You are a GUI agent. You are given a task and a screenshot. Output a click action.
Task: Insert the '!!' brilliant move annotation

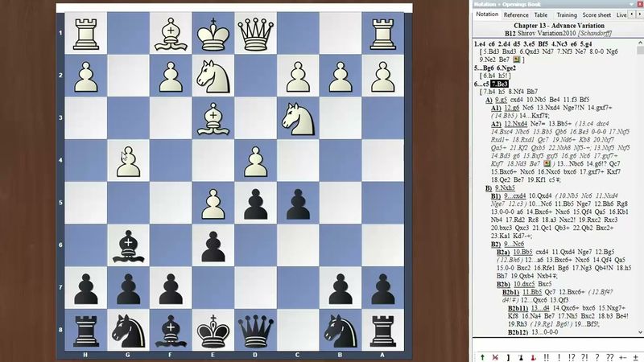(x=546, y=356)
